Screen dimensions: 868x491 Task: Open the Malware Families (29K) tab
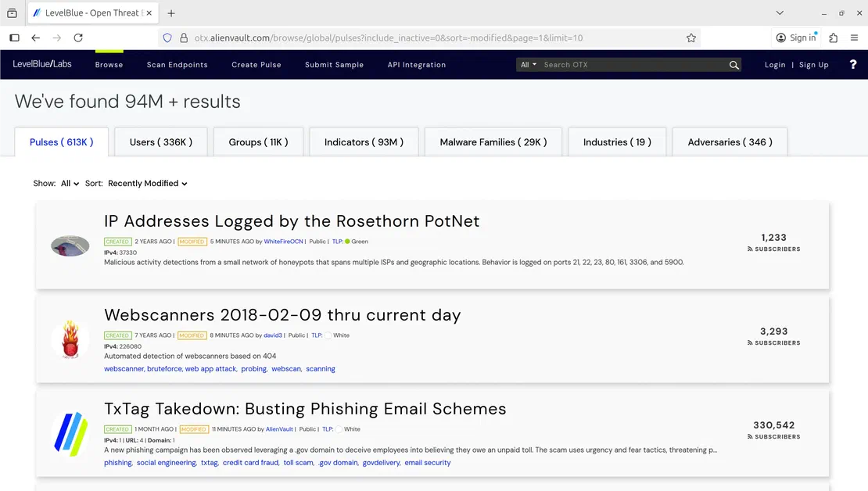pos(493,142)
